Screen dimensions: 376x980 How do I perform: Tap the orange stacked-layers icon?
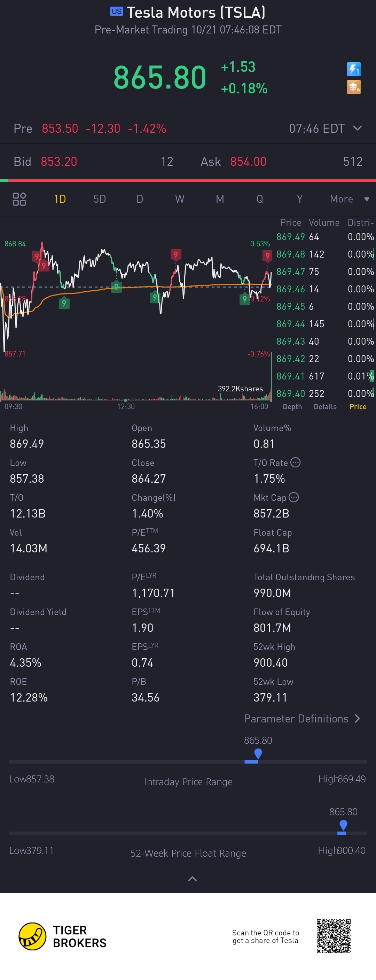(x=354, y=87)
